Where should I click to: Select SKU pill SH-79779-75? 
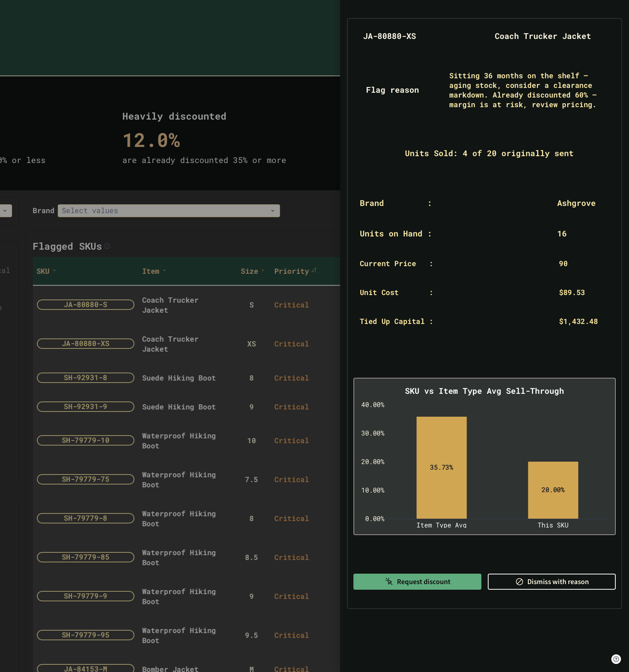tap(85, 479)
